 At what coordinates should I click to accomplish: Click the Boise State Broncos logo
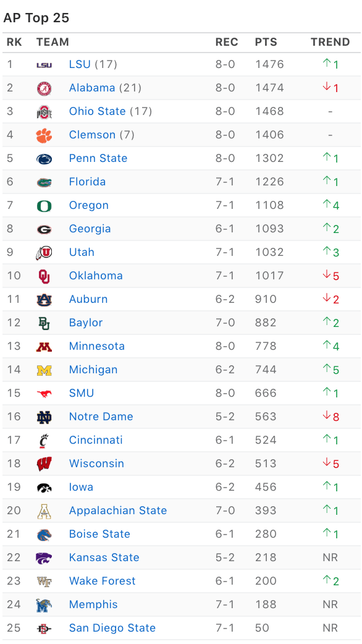coord(44,535)
